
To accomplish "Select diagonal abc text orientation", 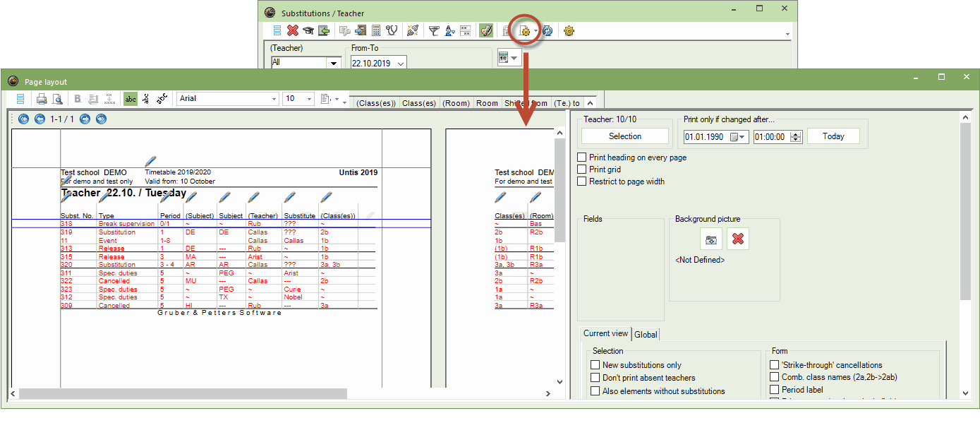I will coord(162,99).
